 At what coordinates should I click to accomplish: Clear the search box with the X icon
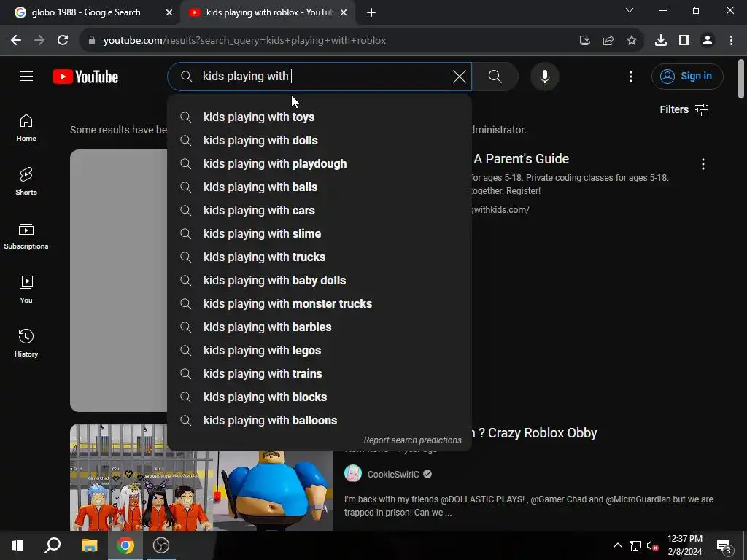pos(460,76)
